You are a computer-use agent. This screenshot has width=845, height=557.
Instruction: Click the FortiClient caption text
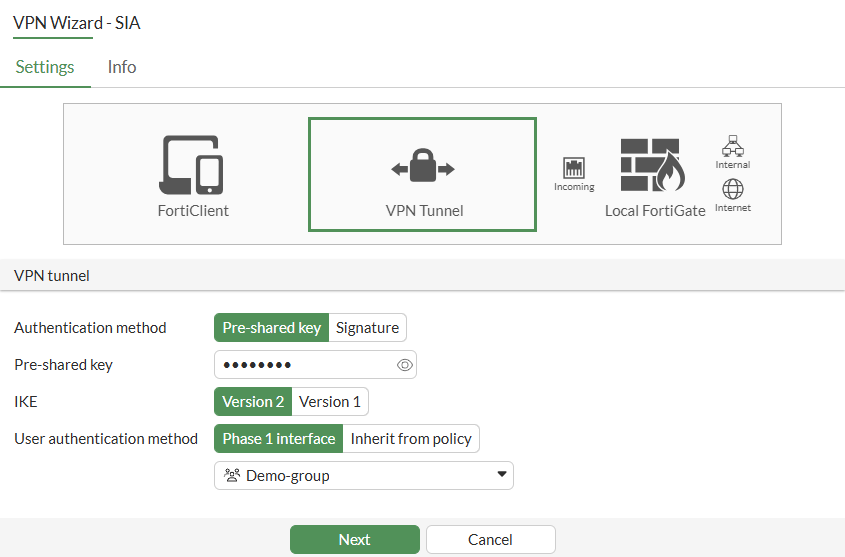193,211
